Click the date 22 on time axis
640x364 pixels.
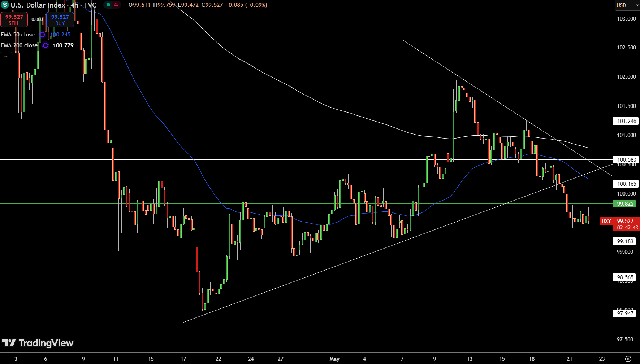tap(218, 359)
